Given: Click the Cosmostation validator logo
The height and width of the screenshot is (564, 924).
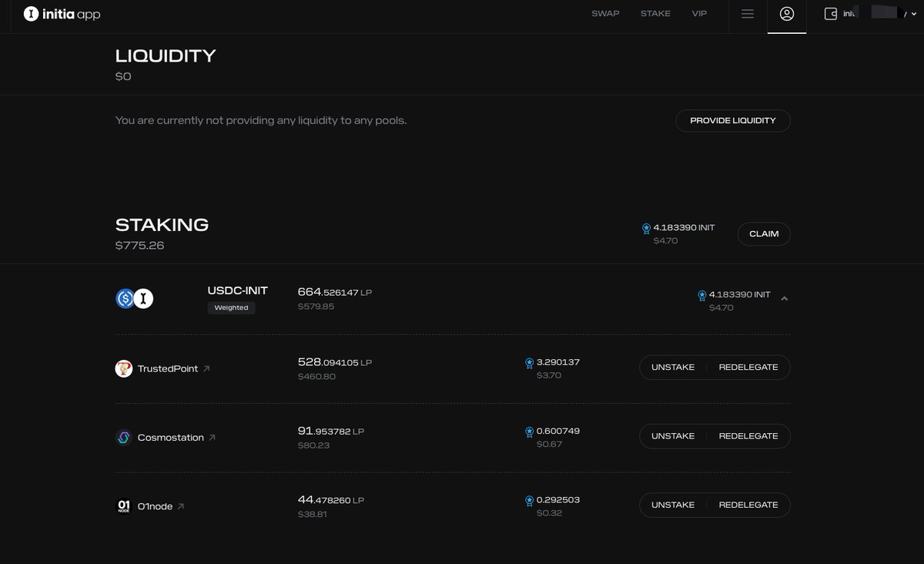Looking at the screenshot, I should [x=123, y=438].
